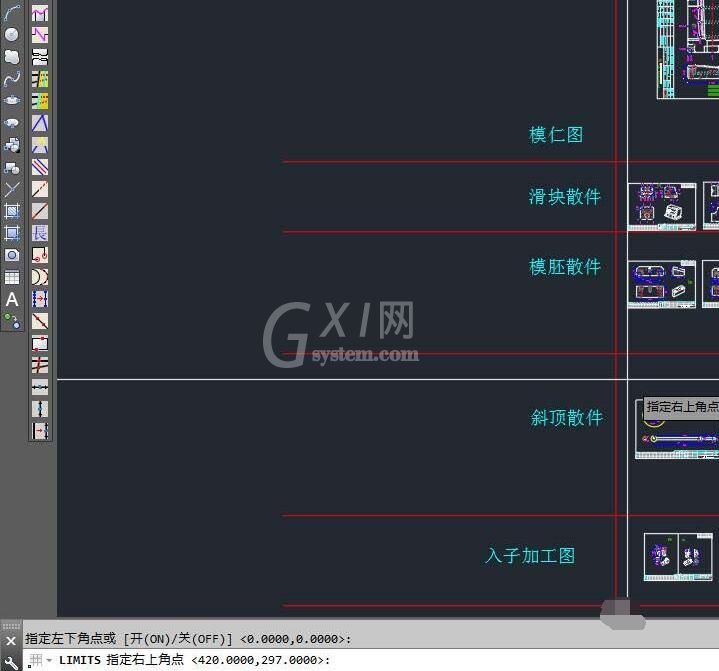Select the Multiline Text tool (A)
719x671 pixels.
[x=12, y=299]
